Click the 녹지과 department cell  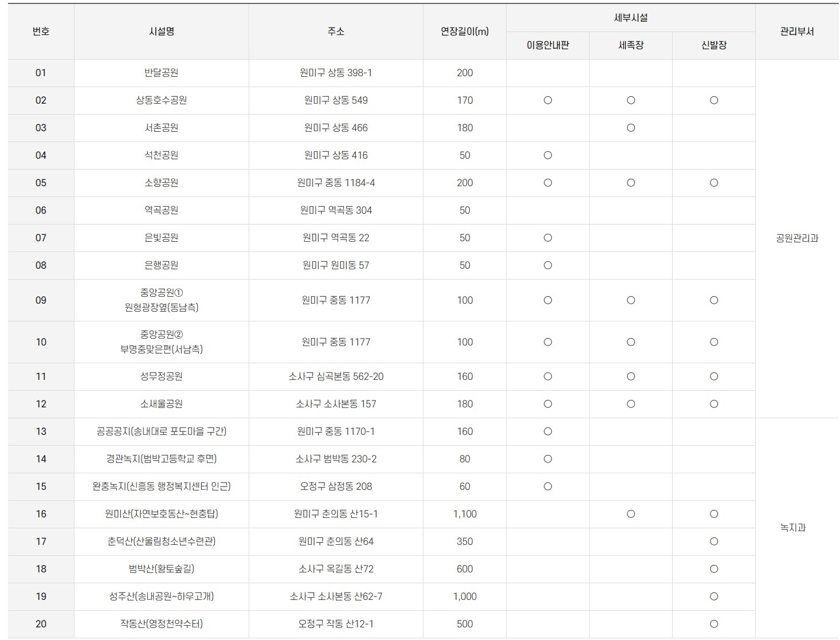(x=796, y=528)
